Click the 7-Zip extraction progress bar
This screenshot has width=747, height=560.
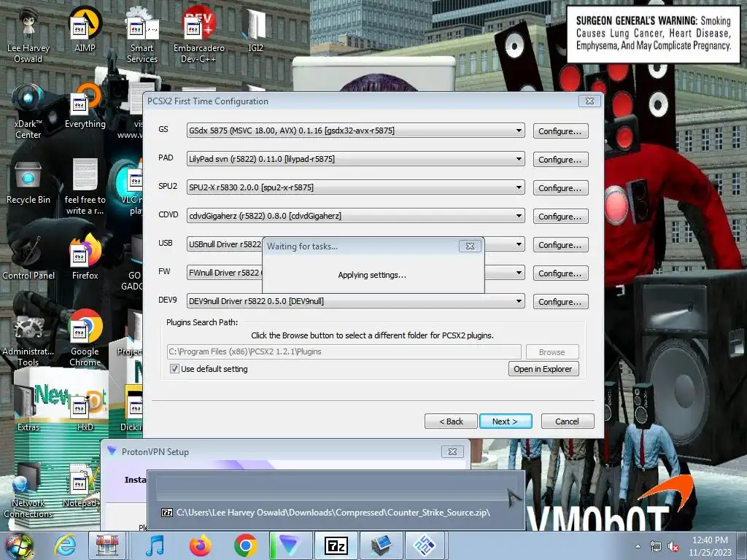[x=336, y=489]
